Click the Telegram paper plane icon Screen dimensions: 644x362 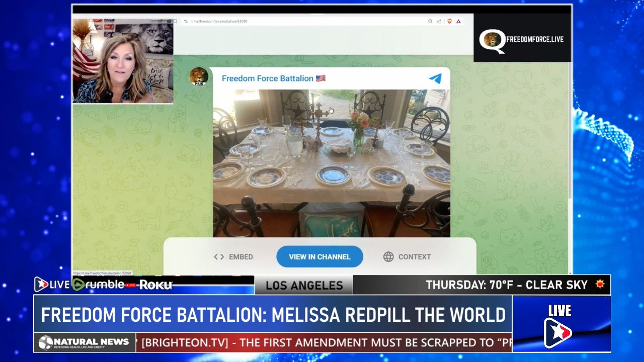click(435, 78)
